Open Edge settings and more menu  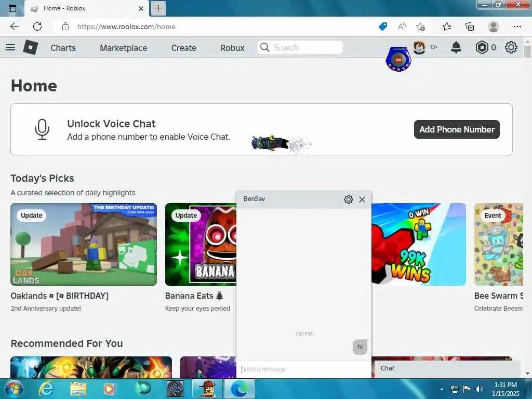517,26
